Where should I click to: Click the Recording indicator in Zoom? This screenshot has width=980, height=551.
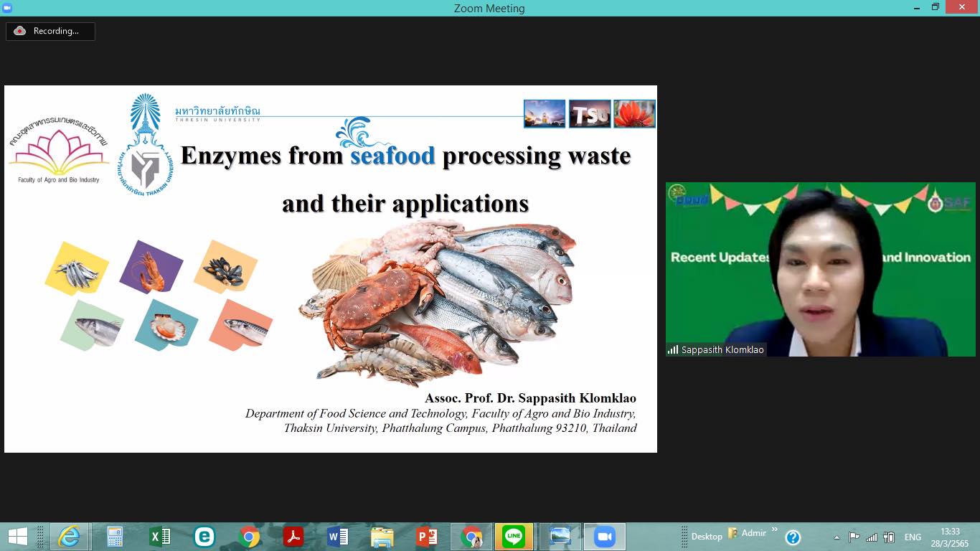[50, 31]
